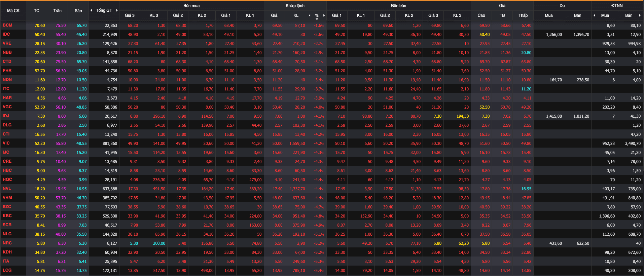Screen dimensions: 644x276
Task: Click the KL 1 header under Bên mua
Action: point(250,15)
